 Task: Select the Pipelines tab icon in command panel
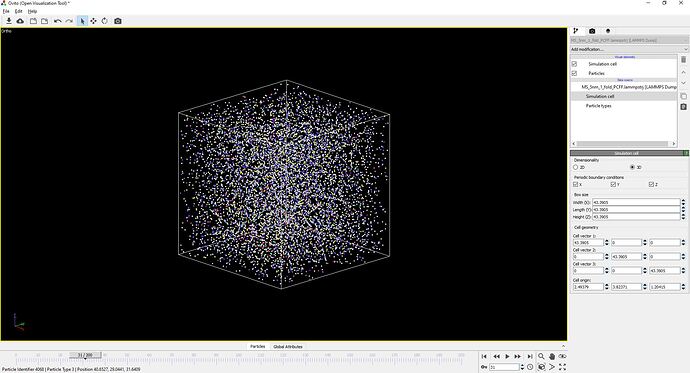[x=575, y=31]
